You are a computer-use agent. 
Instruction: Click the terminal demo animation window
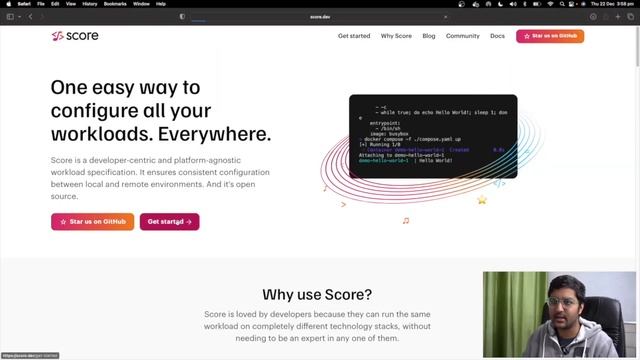click(433, 136)
